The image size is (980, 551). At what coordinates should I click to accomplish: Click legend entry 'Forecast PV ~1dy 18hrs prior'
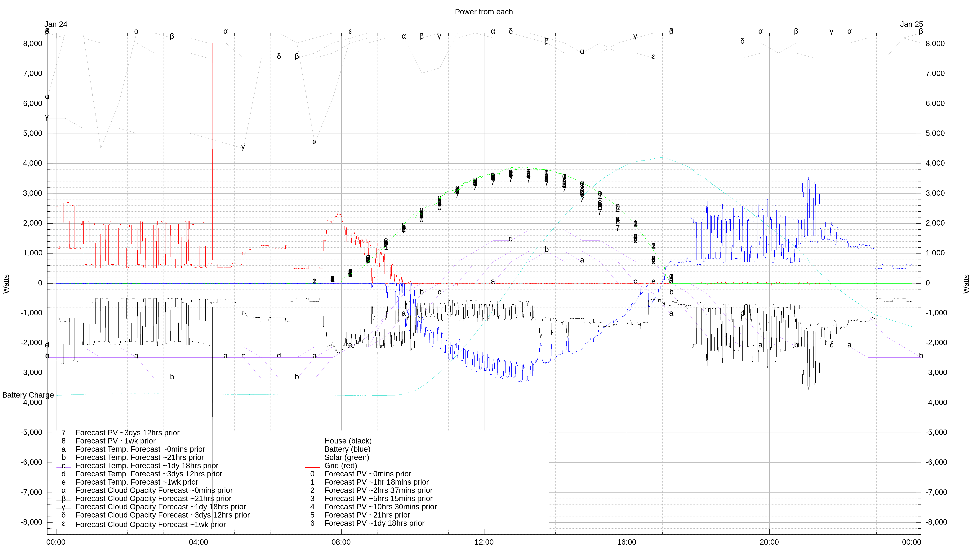pyautogui.click(x=374, y=524)
